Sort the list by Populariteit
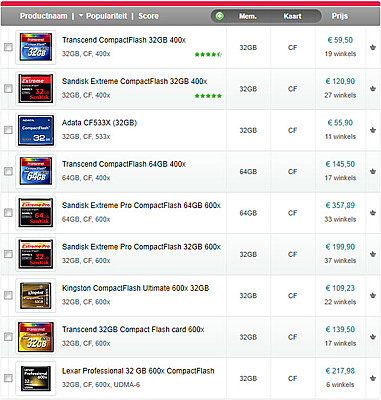Screen dimensions: 381x400 [107, 16]
